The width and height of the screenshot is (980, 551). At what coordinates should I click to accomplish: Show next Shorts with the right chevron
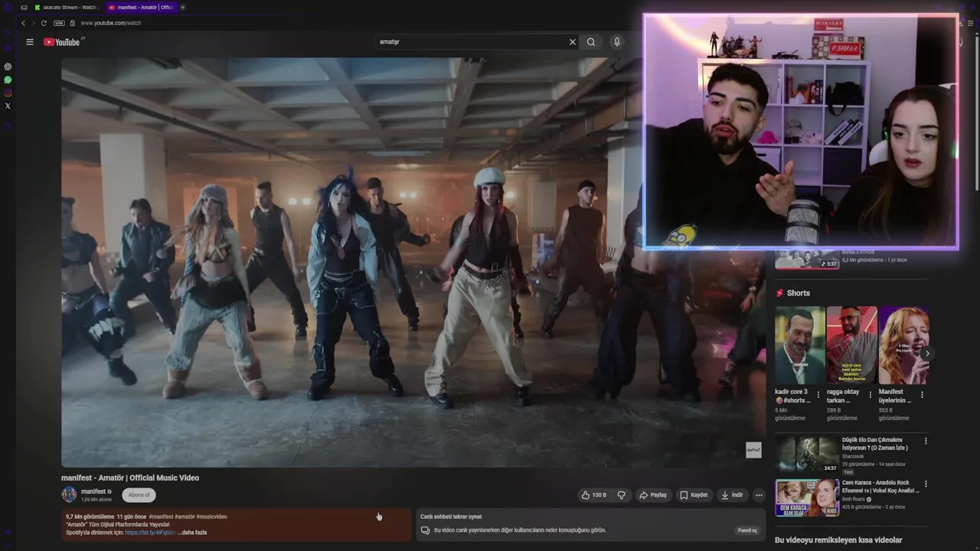[926, 354]
